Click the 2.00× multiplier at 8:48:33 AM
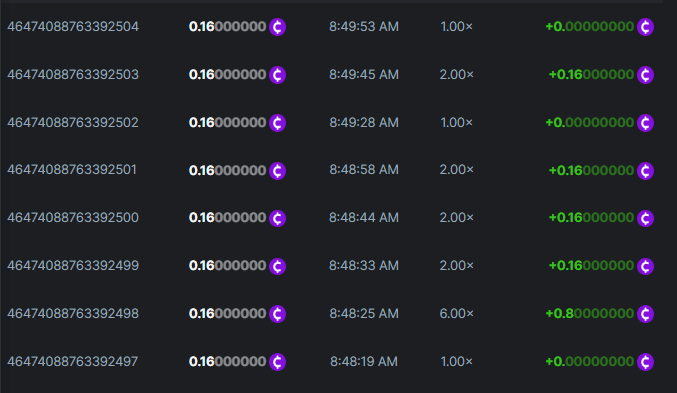677x393 pixels. click(456, 266)
